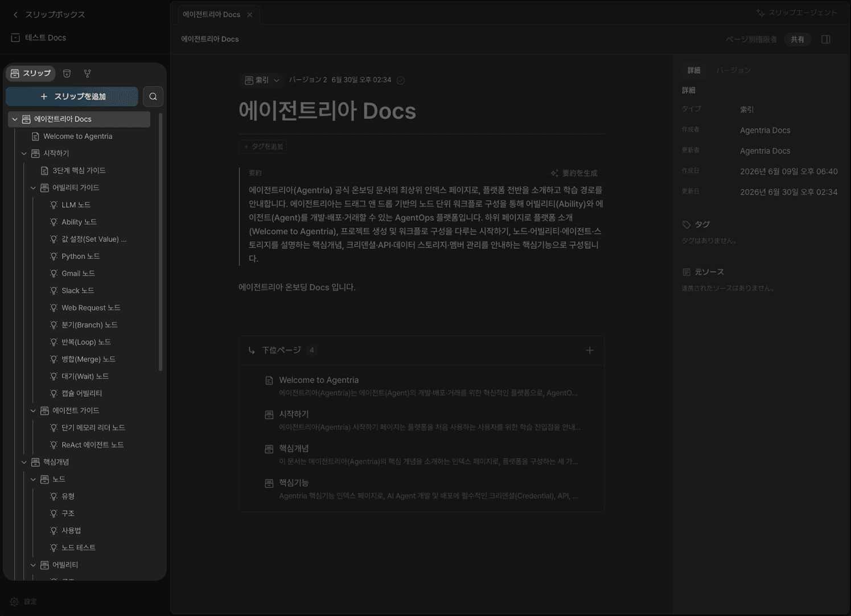The width and height of the screenshot is (851, 616).
Task: Click the 단기 메모리 리더 노드 icon
Action: coord(54,428)
